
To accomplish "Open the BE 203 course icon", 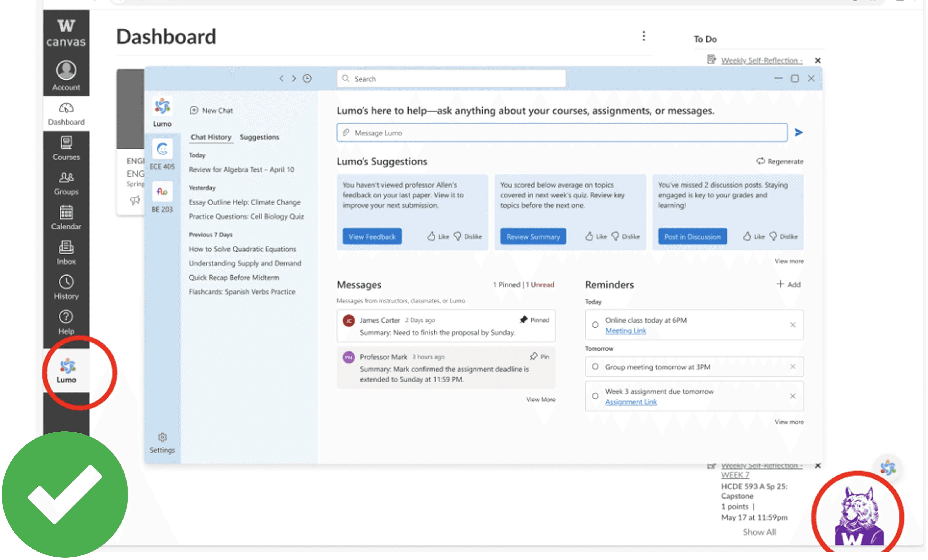I will click(162, 192).
